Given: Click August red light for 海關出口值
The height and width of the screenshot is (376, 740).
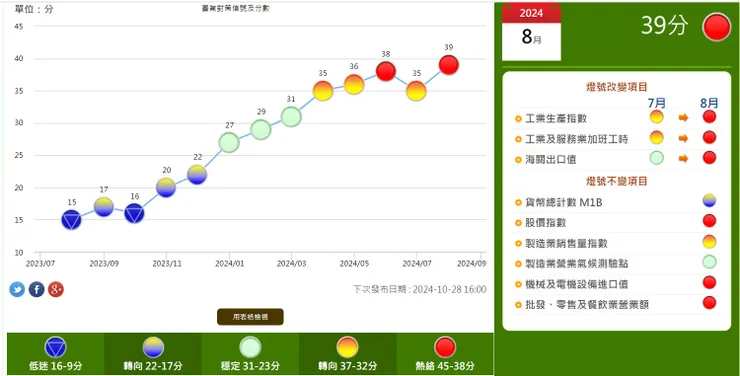Looking at the screenshot, I should click(x=709, y=158).
